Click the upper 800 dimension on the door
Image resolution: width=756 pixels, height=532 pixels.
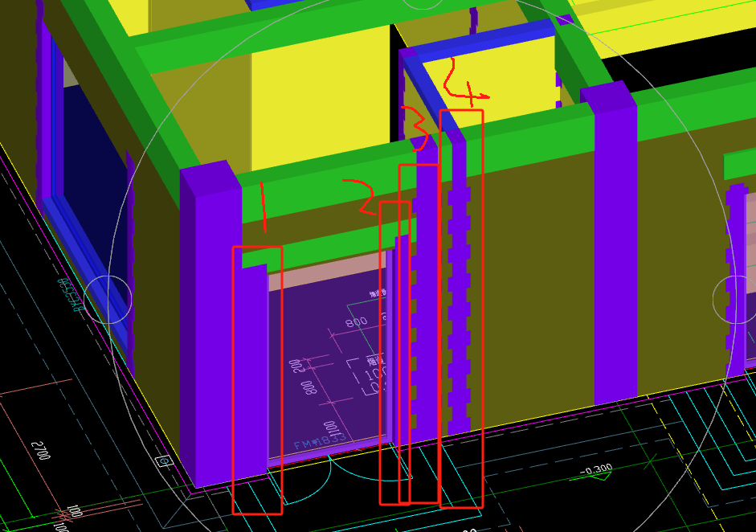pos(357,321)
